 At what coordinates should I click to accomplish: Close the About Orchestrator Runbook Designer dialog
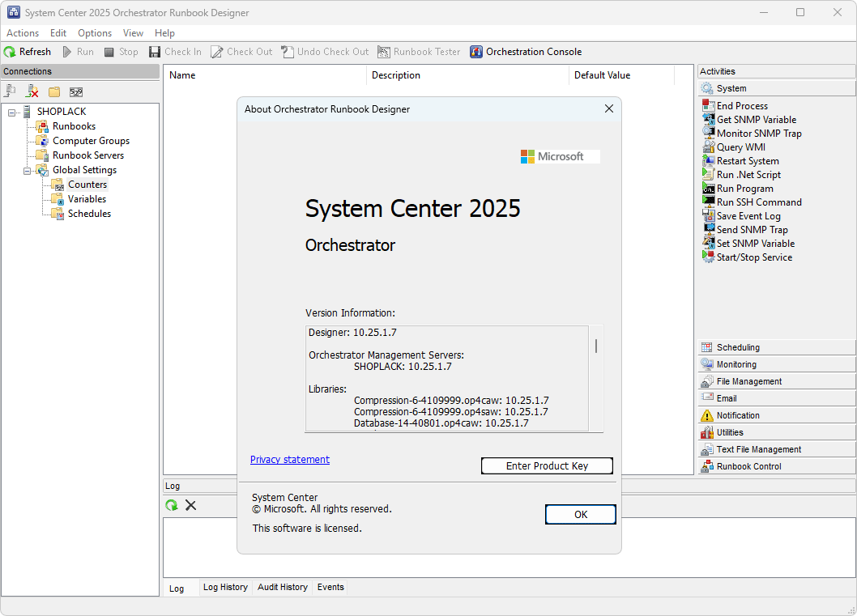609,108
